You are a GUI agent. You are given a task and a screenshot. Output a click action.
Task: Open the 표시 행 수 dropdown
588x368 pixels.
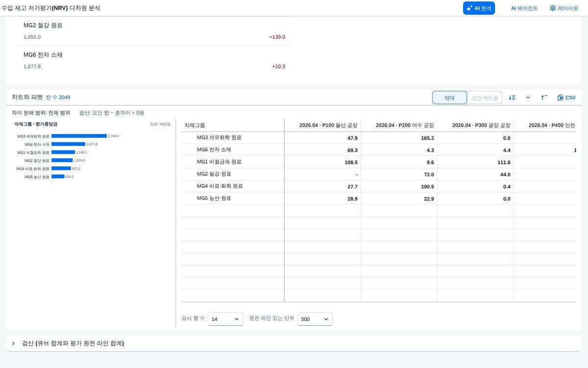click(225, 319)
